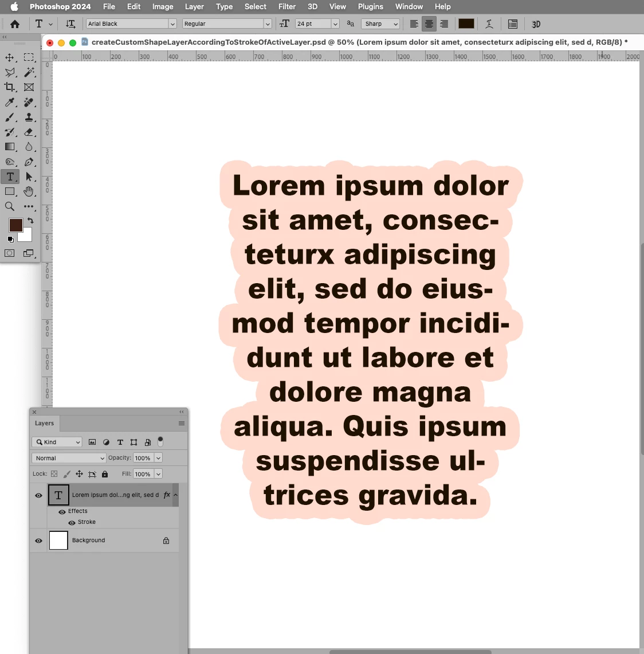Image resolution: width=644 pixels, height=654 pixels.
Task: Open the Apple menu
Action: coord(14,7)
